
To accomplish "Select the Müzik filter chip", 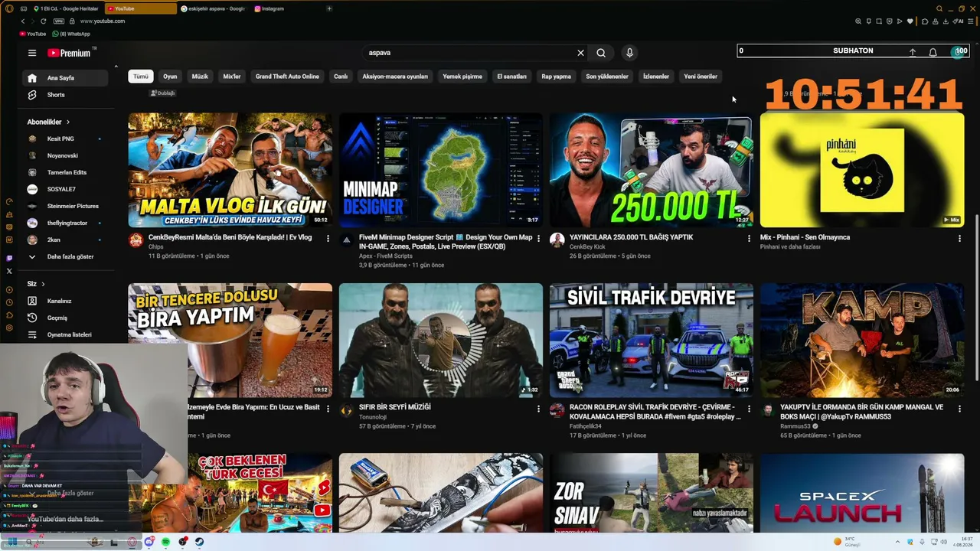I will click(200, 77).
